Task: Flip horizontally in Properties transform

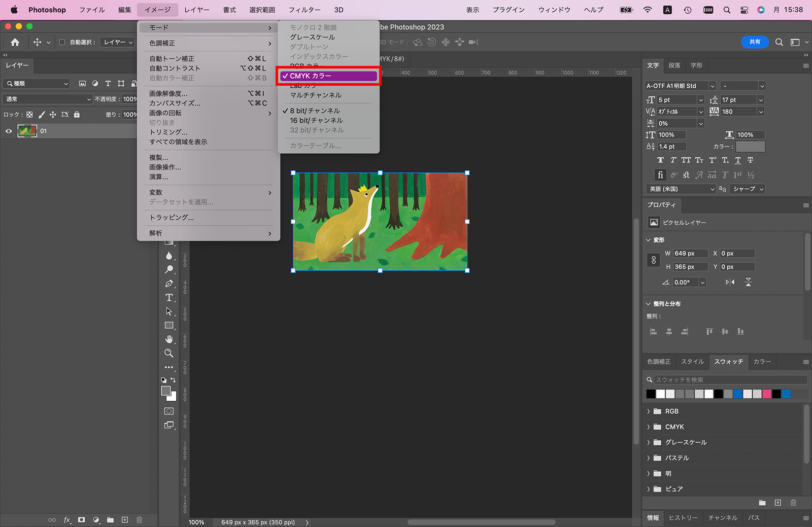Action: pyautogui.click(x=730, y=282)
